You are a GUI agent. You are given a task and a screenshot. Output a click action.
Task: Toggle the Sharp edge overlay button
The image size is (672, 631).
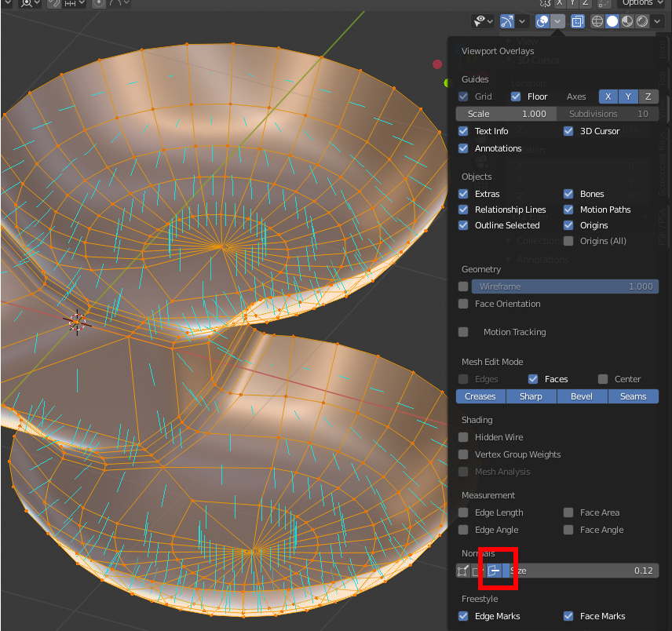[x=531, y=396]
